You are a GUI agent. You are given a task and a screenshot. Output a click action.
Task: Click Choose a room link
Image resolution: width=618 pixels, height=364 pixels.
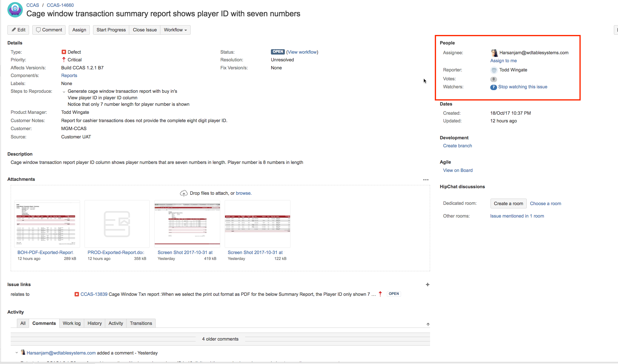pyautogui.click(x=545, y=204)
